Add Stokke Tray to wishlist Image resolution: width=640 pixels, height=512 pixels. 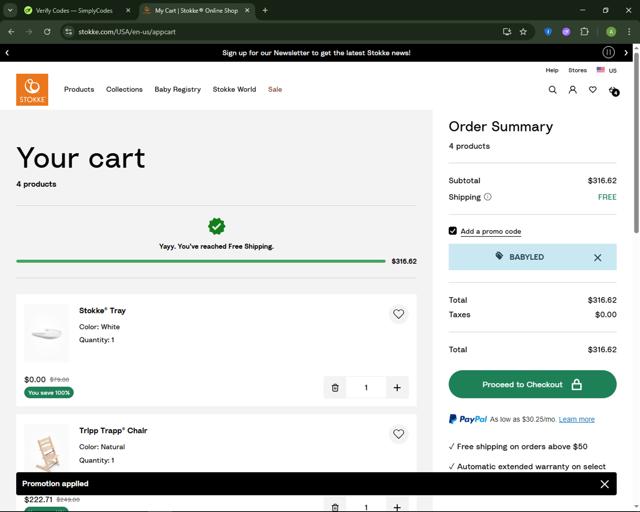point(398,314)
